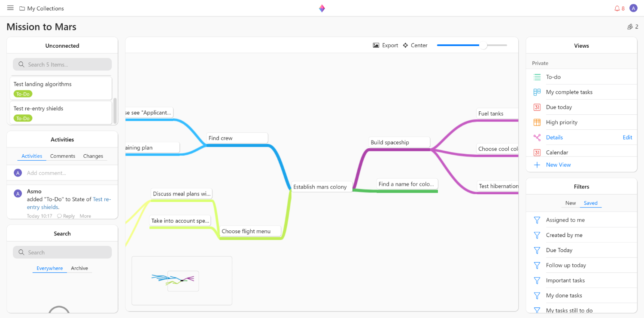
Task: Switch to the Comments tab in Activities
Action: tap(62, 156)
